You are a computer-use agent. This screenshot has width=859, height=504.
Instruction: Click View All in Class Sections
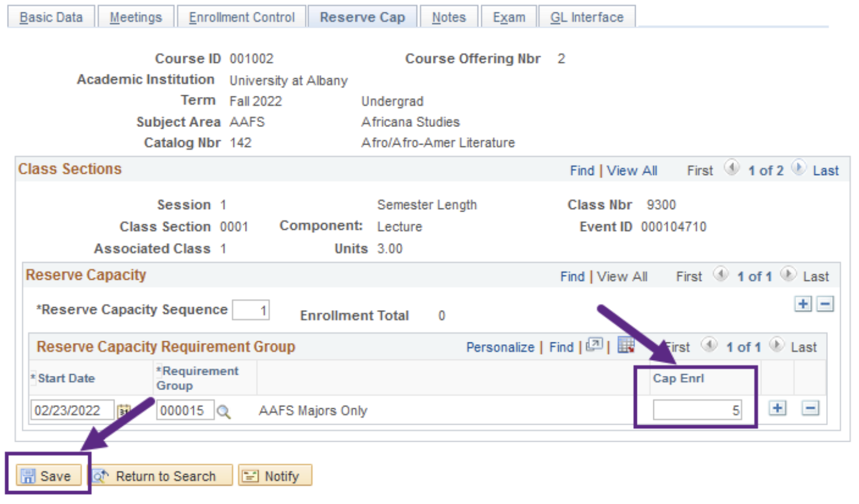point(632,171)
